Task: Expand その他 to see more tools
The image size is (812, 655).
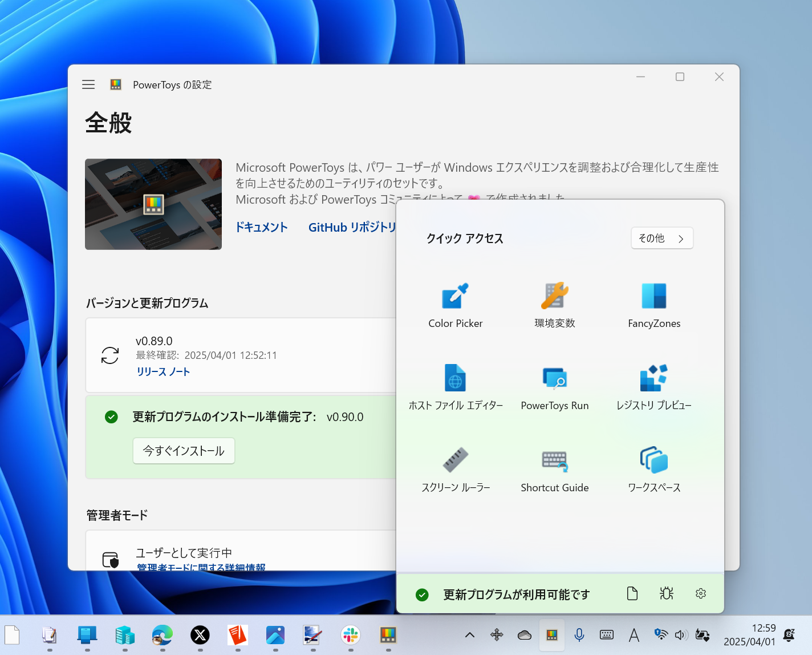Action: [661, 238]
